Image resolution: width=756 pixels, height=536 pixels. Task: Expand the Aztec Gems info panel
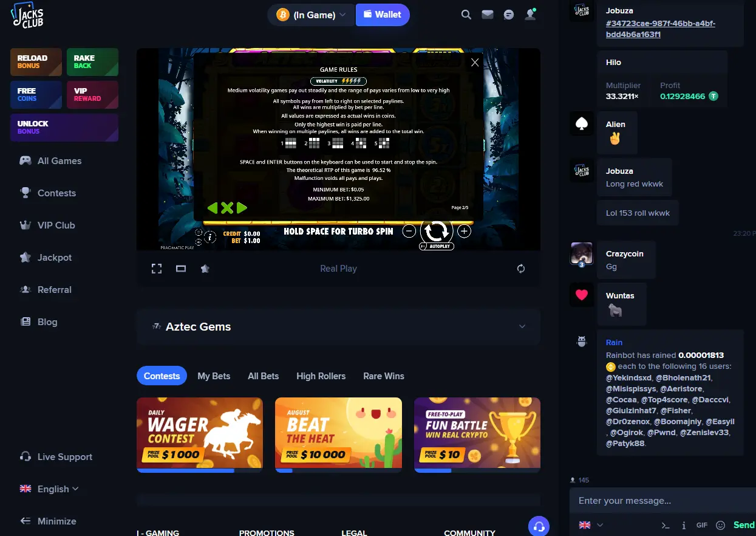click(x=338, y=327)
